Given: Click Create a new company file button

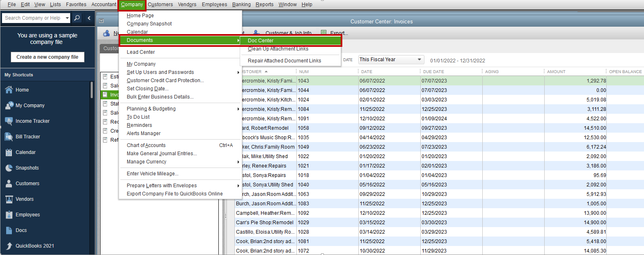Looking at the screenshot, I should click(x=47, y=57).
